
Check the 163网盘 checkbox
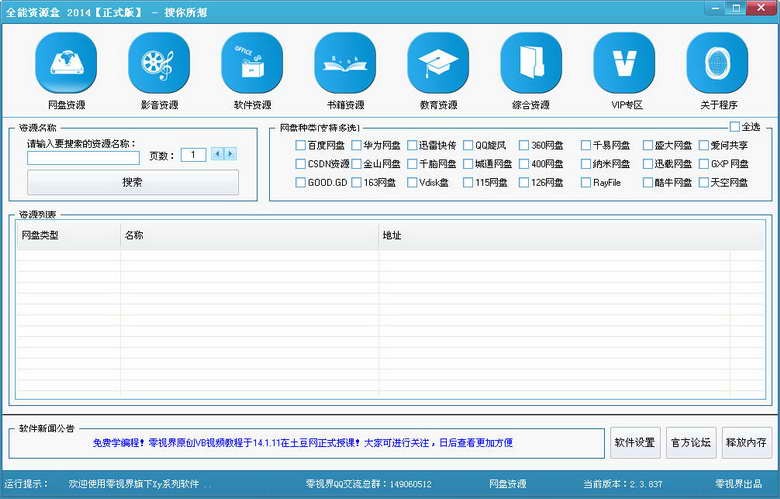tap(356, 183)
